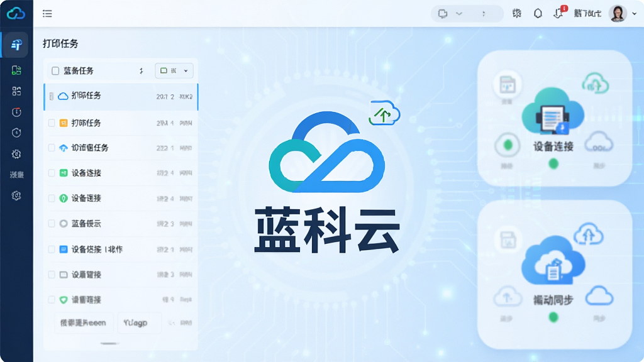The width and height of the screenshot is (644, 362).
Task: Click the faded cloud upload icon in sync card
Action: tap(508, 297)
